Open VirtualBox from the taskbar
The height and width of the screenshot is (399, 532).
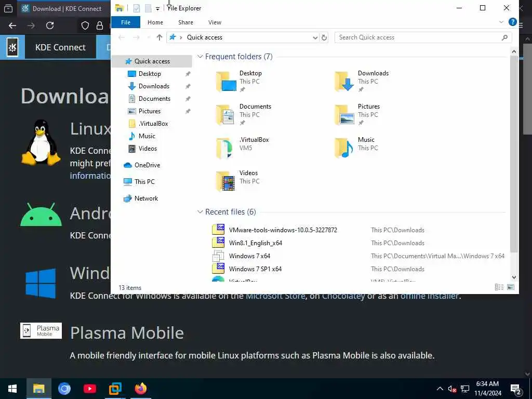(x=115, y=389)
